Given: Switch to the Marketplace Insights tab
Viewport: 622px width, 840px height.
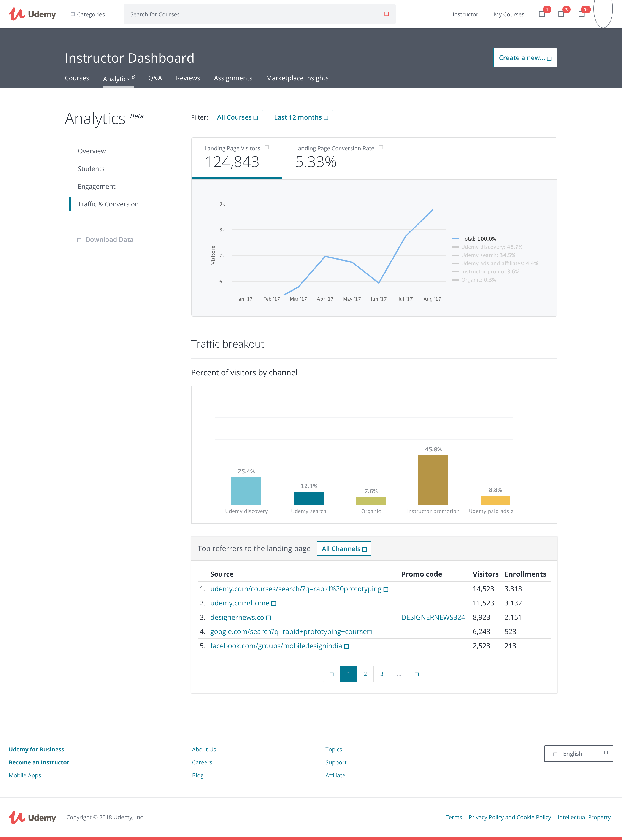Looking at the screenshot, I should point(297,78).
